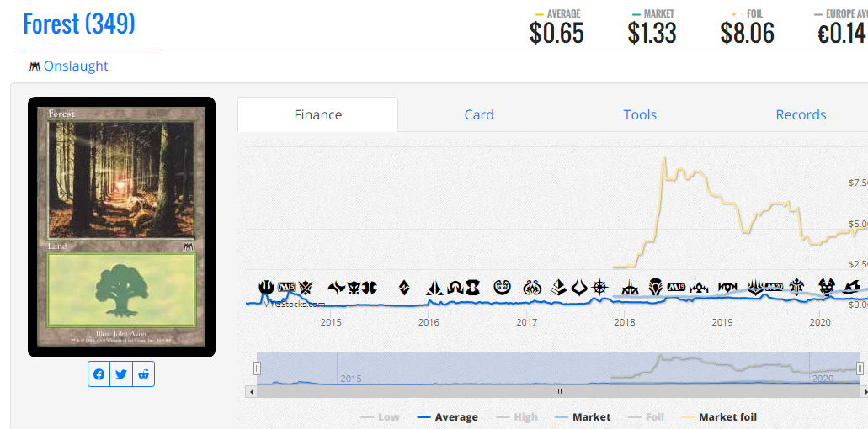This screenshot has height=429, width=868.
Task: Share card on Reddit
Action: click(x=144, y=374)
